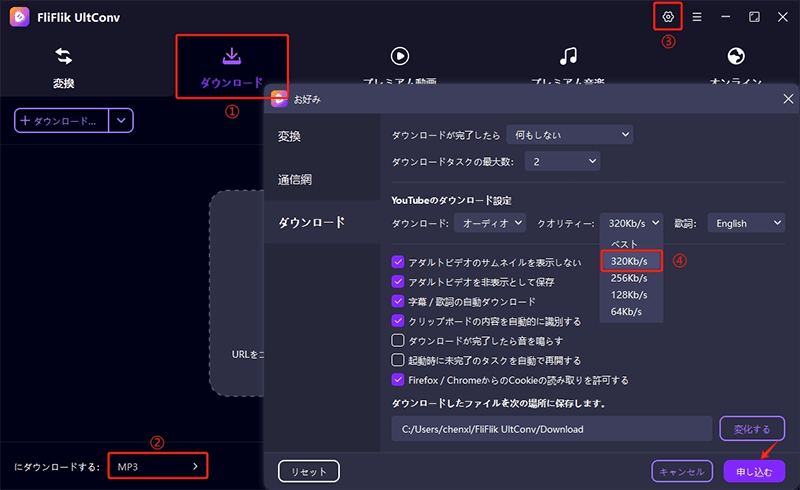
Task: Select 通信網 in preferences sidebar
Action: (294, 180)
